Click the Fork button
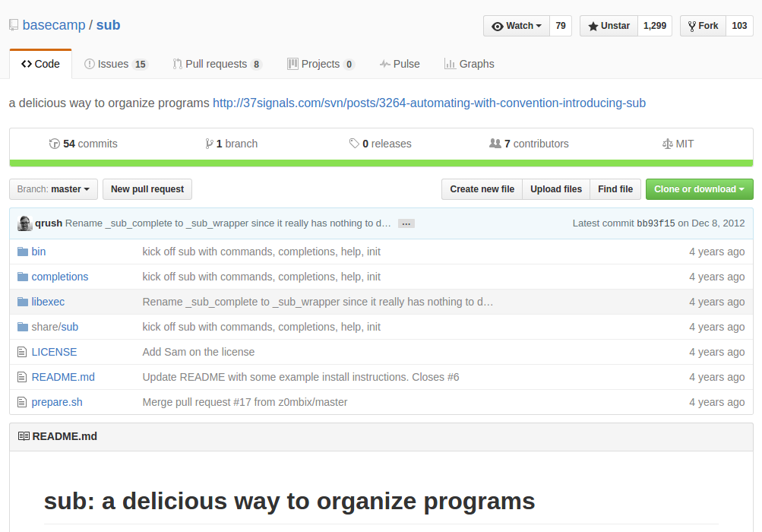Viewport: 762px width, 532px height. click(703, 26)
